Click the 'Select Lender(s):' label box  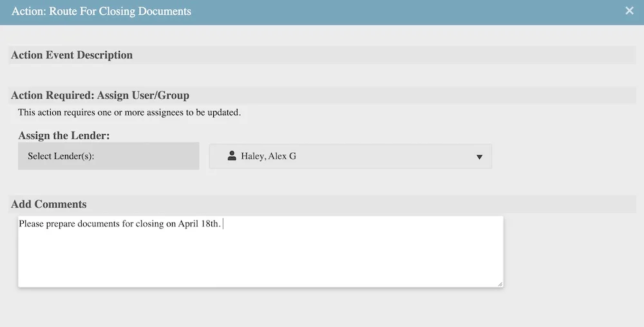[108, 156]
